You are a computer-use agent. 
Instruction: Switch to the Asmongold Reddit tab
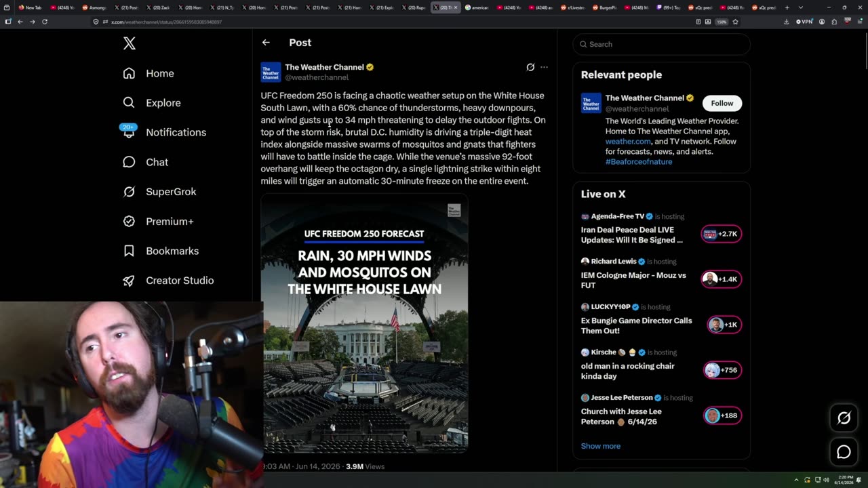pyautogui.click(x=94, y=7)
